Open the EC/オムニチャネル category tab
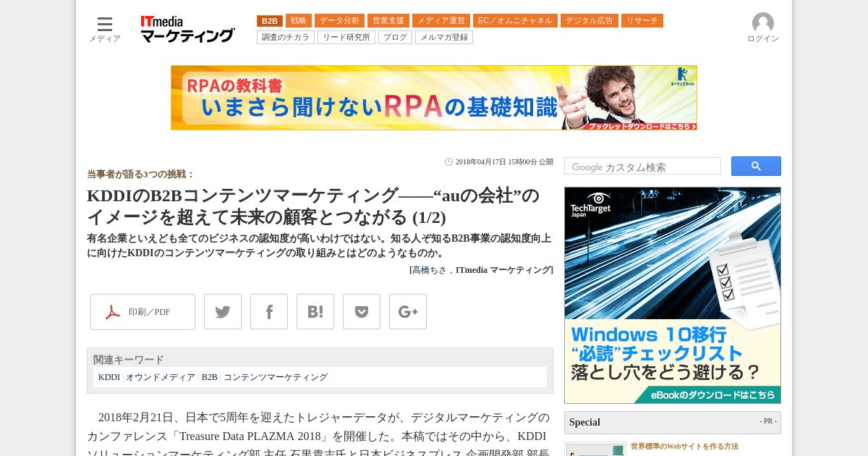 515,21
